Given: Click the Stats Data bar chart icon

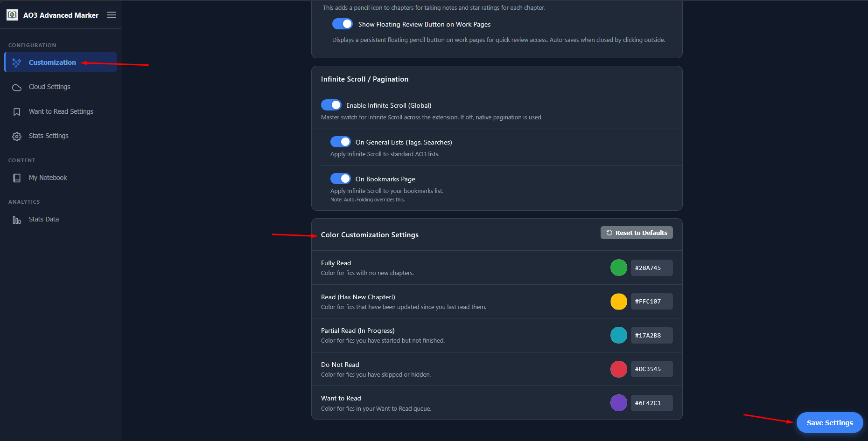Looking at the screenshot, I should [x=17, y=220].
